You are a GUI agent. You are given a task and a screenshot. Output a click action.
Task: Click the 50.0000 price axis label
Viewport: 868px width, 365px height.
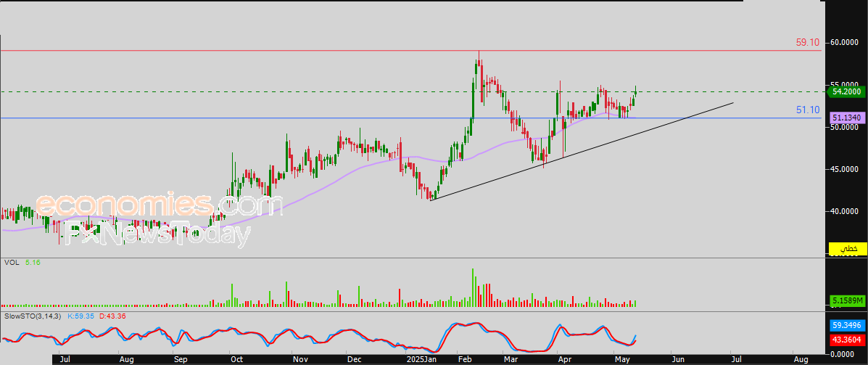pos(844,128)
